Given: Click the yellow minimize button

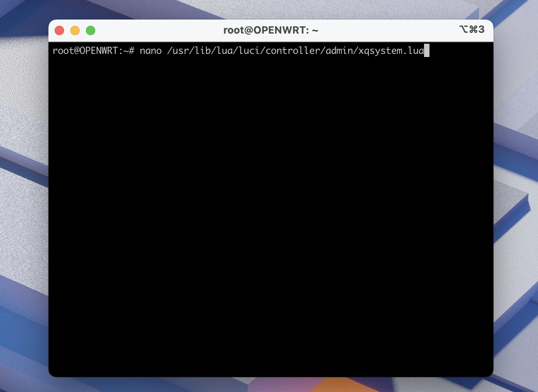Looking at the screenshot, I should click(75, 30).
